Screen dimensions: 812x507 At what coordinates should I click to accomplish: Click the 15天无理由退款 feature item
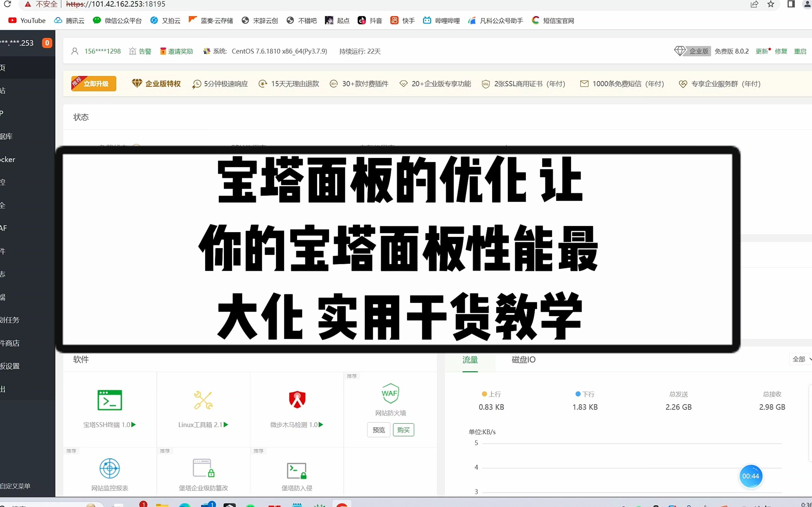(289, 84)
